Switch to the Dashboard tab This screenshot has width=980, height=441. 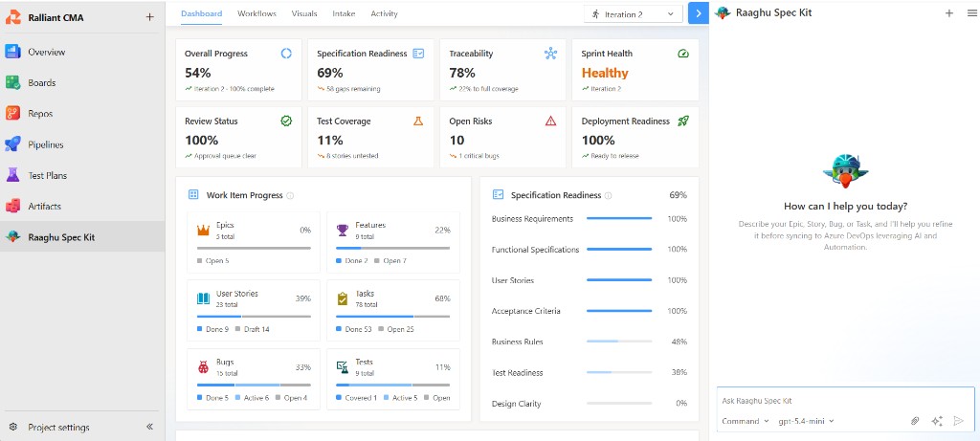[x=201, y=13]
